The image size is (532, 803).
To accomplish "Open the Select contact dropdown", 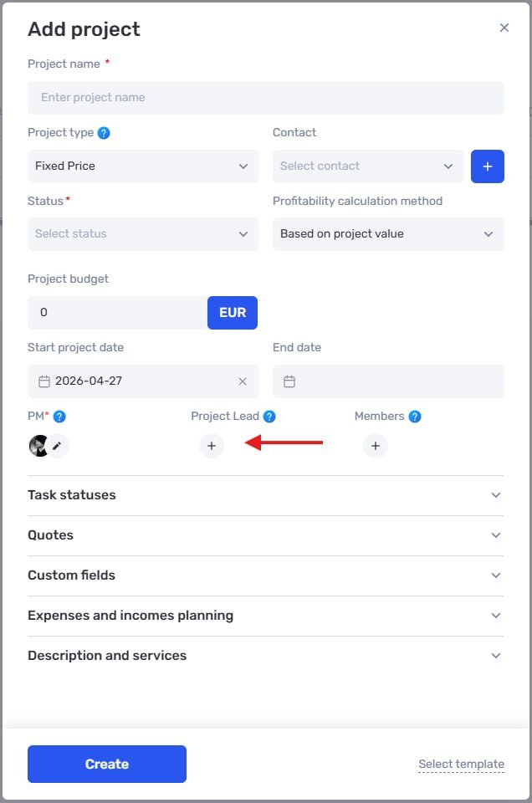I will [368, 166].
